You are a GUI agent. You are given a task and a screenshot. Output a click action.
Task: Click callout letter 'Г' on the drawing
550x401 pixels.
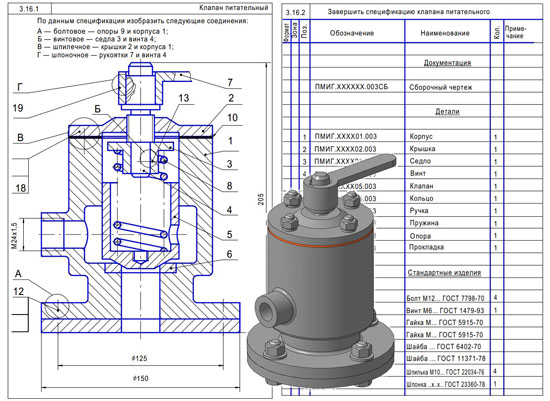tap(20, 87)
